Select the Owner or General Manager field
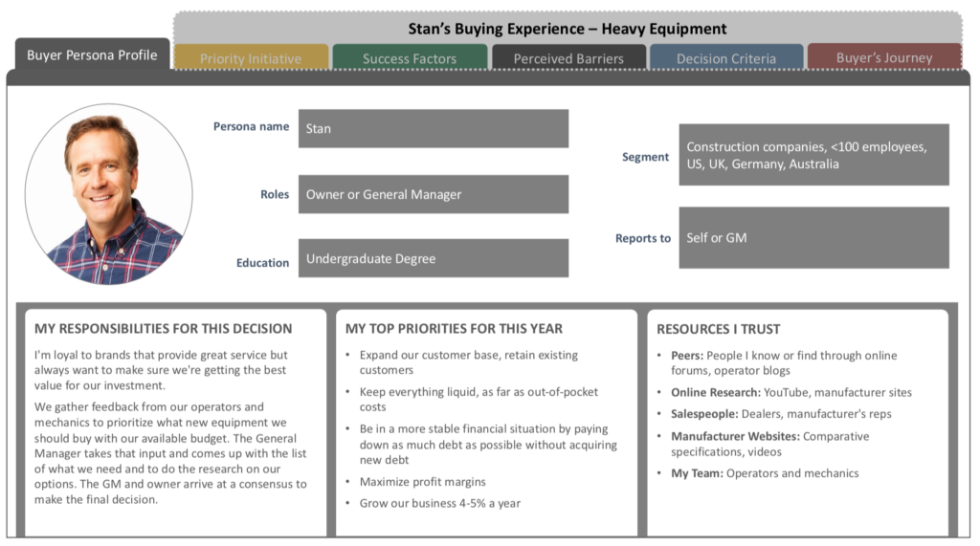Image resolution: width=980 pixels, height=546 pixels. 434,194
